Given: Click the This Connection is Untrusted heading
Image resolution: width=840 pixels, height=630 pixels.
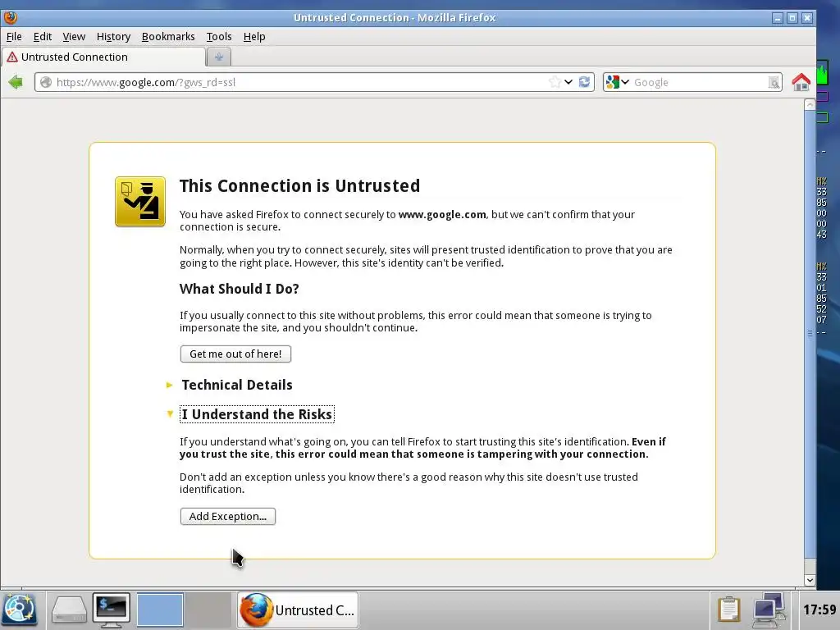Looking at the screenshot, I should [299, 185].
